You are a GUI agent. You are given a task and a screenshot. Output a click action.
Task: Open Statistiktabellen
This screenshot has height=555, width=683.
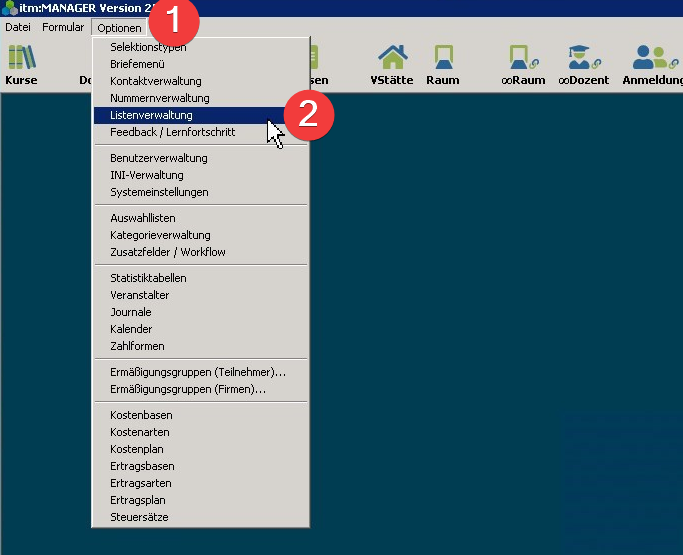201,278
